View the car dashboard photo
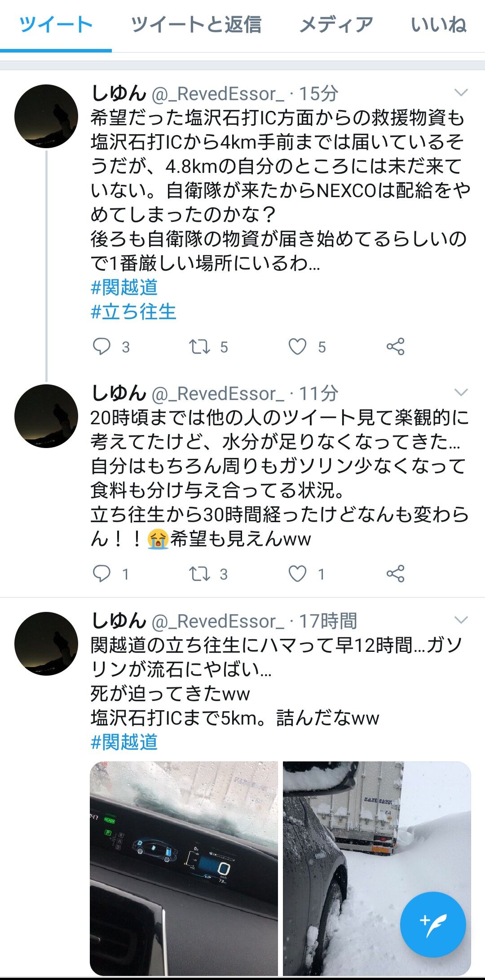The width and height of the screenshot is (485, 980). (184, 869)
